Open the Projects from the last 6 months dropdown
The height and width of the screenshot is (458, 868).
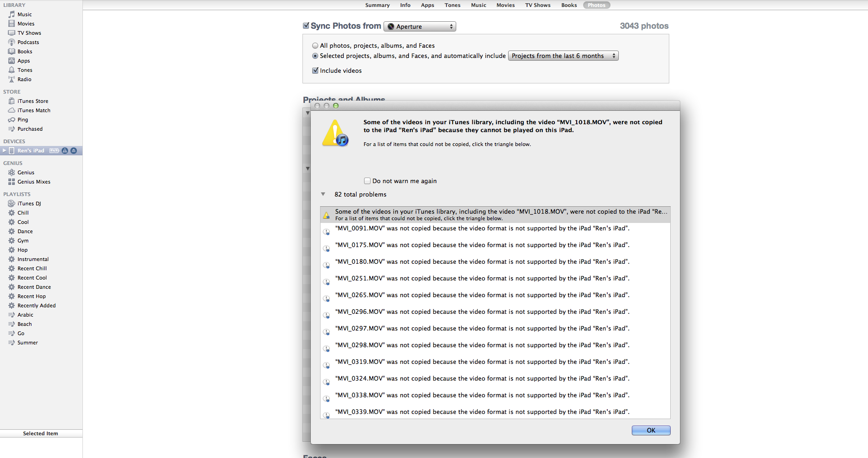click(x=563, y=56)
